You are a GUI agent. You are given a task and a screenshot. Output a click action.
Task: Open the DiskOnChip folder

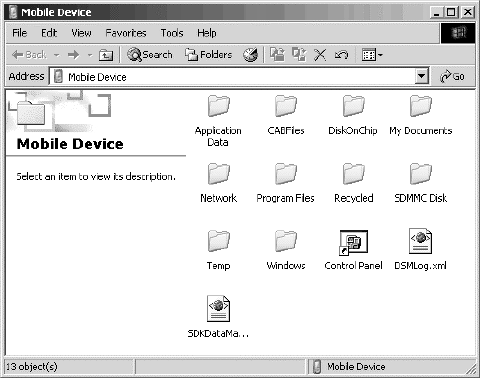[353, 115]
